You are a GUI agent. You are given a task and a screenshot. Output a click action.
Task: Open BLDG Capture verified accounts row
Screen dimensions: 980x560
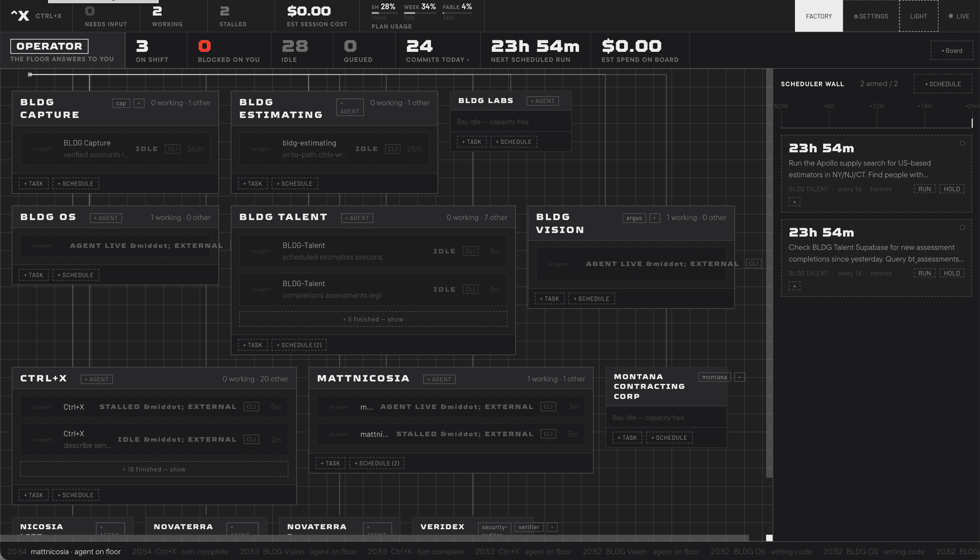(115, 149)
